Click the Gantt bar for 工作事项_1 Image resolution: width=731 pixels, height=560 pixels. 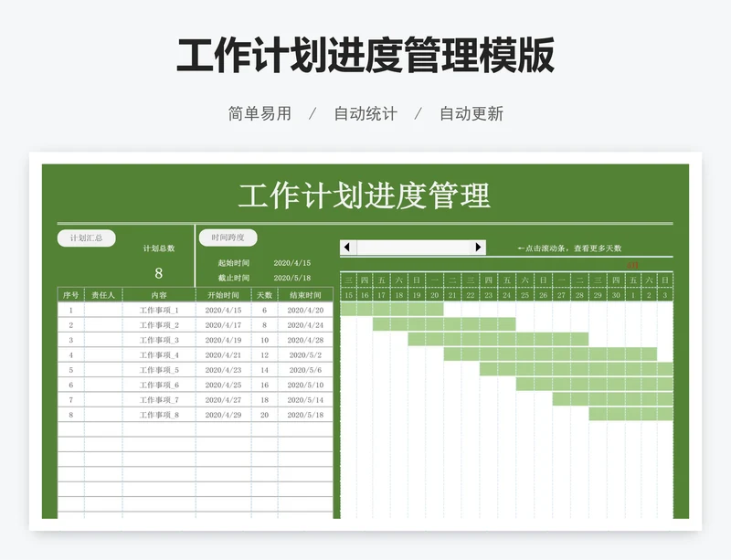392,309
